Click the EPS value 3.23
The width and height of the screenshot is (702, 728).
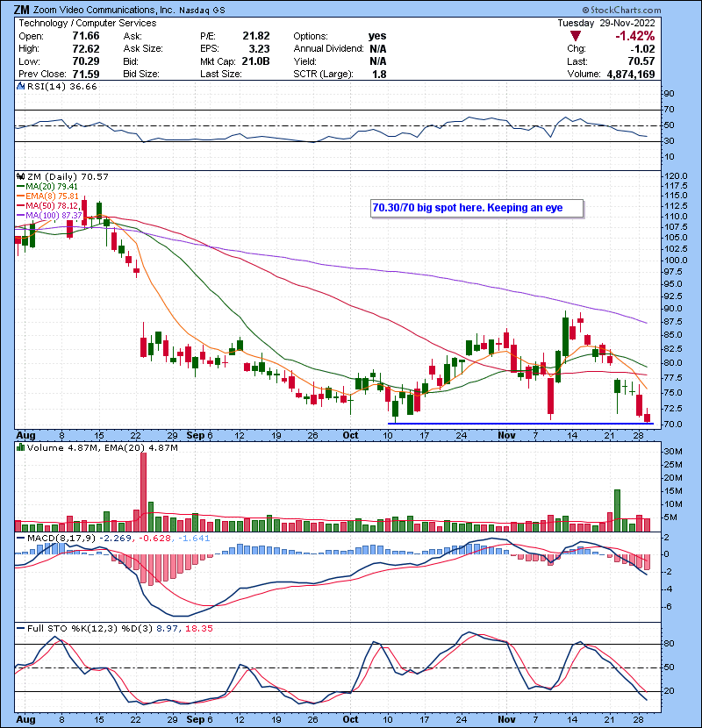click(259, 49)
